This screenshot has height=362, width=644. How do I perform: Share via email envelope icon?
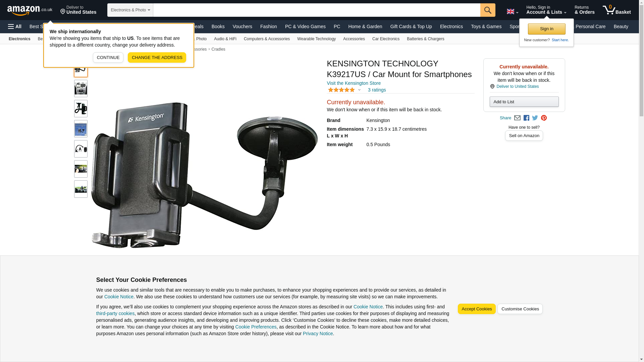tap(517, 118)
